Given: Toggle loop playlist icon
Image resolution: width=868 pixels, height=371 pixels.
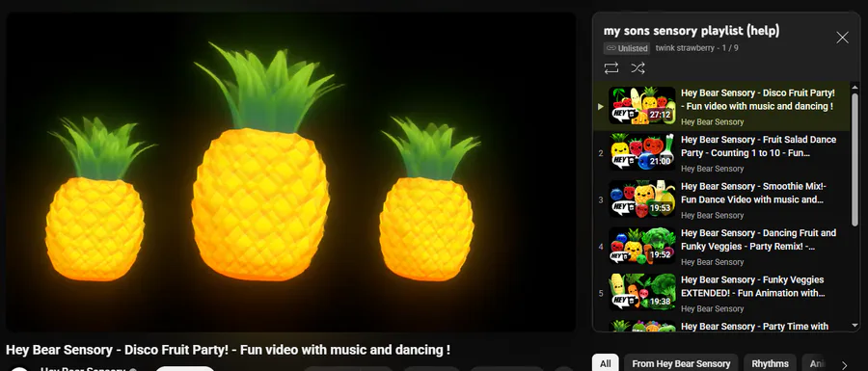Looking at the screenshot, I should (611, 68).
